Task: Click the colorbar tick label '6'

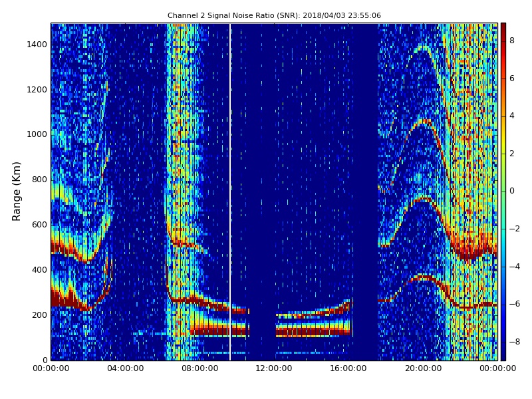Action: [512, 78]
